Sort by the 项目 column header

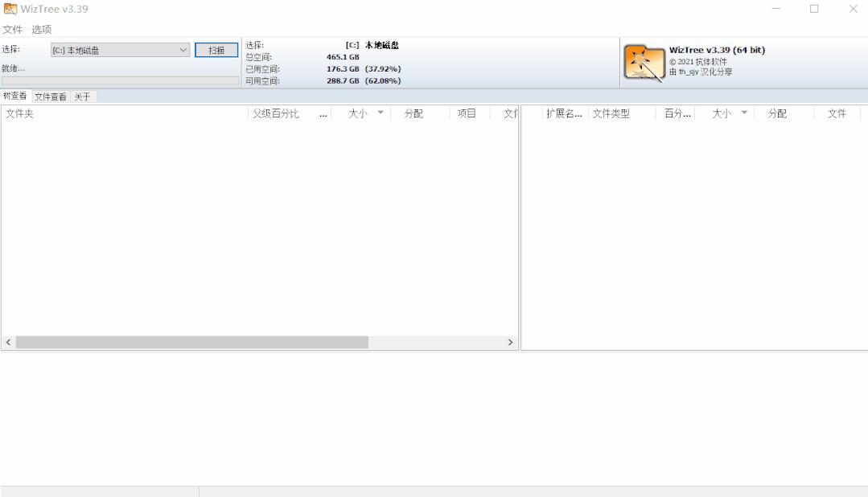tap(466, 113)
